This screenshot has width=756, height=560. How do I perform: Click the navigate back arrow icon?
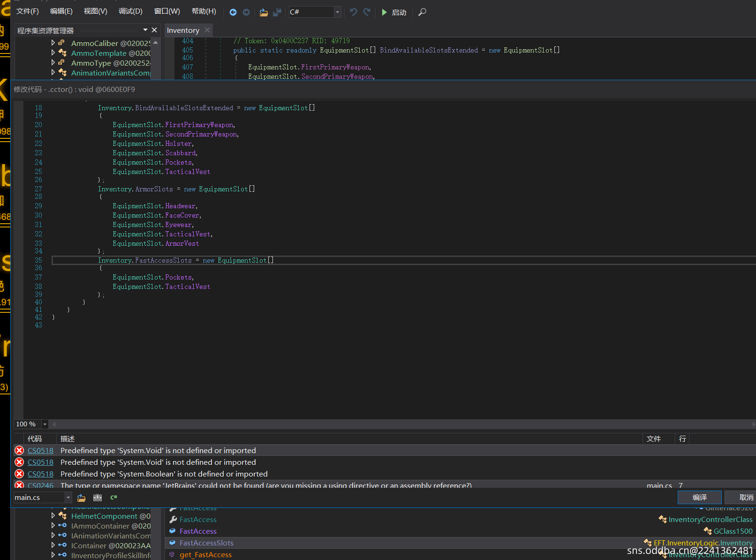point(233,12)
